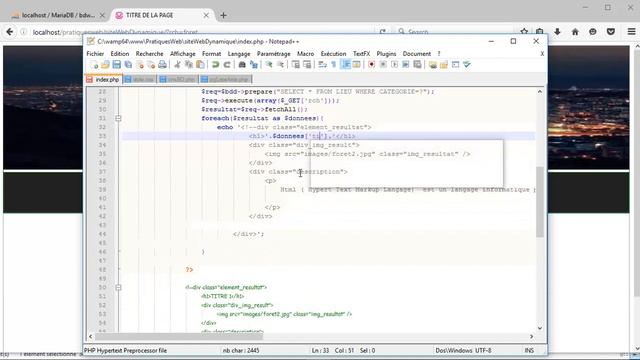640x360 pixels.
Task: Click the Replace icon next to Find
Action: (253, 64)
